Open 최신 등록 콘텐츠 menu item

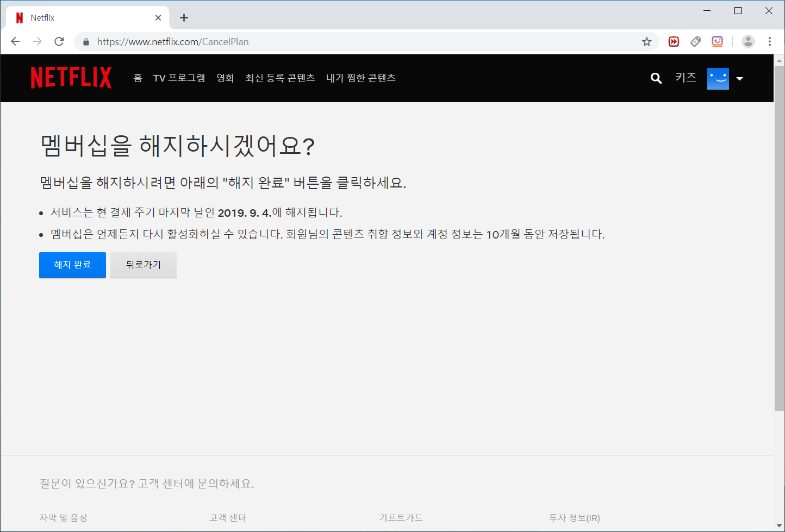click(280, 78)
